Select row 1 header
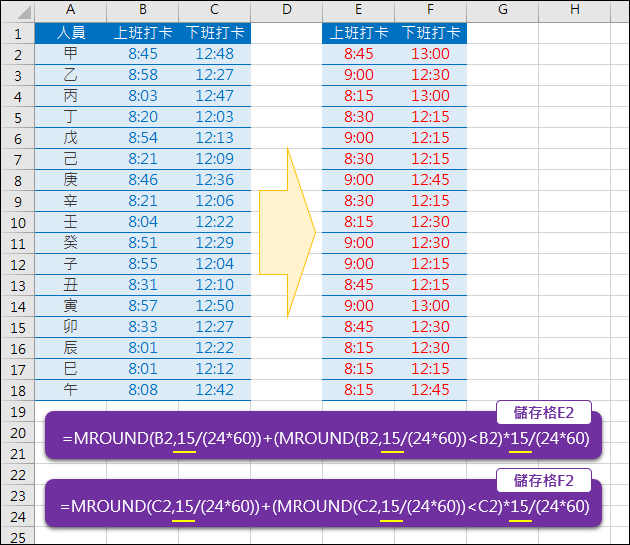This screenshot has width=630, height=545. click(x=18, y=33)
